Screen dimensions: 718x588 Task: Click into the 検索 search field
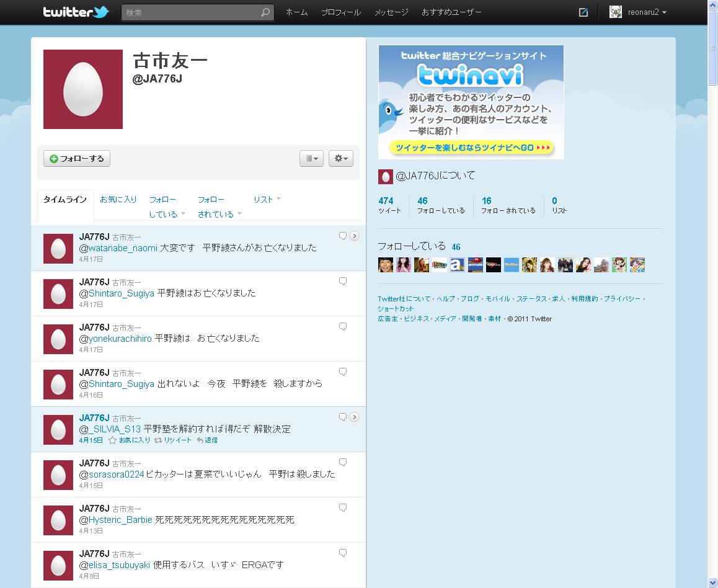click(x=192, y=12)
